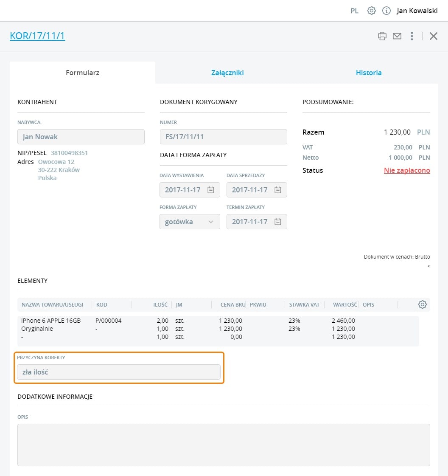Open the settings gear in top bar
The height and width of the screenshot is (476, 448).
click(372, 11)
